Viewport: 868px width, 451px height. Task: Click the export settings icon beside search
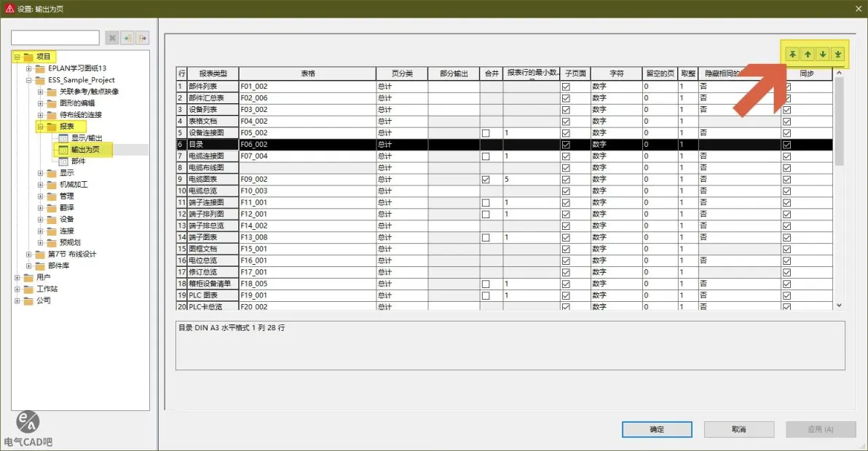[x=143, y=38]
